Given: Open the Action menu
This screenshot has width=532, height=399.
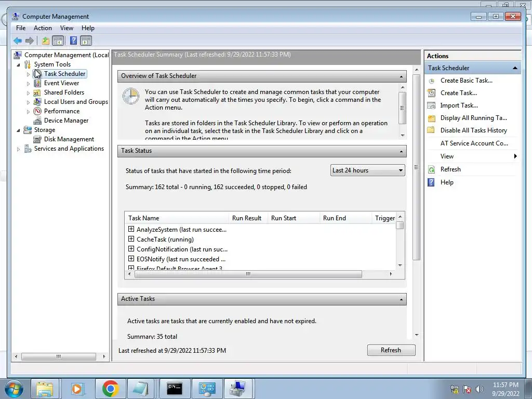Looking at the screenshot, I should pos(43,28).
